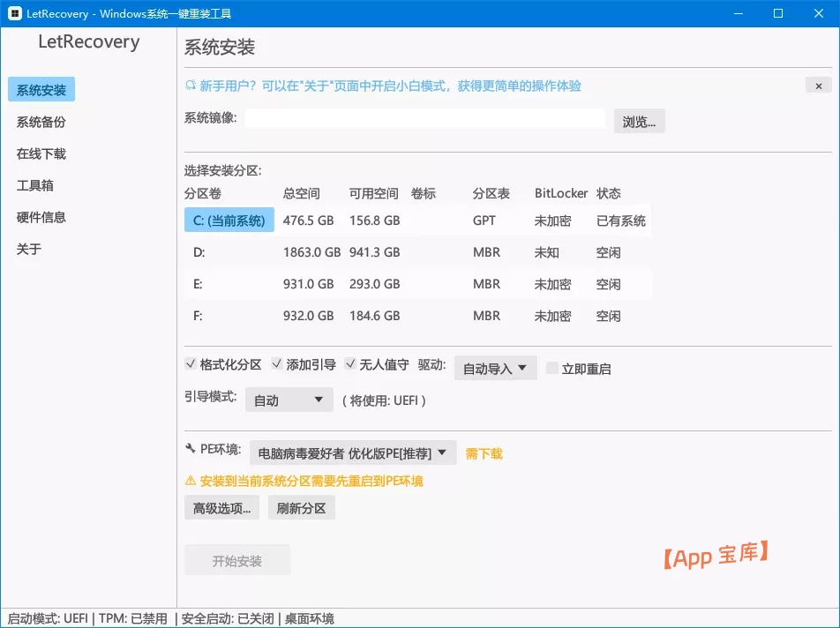
Task: Open the 系统备份 sidebar section
Action: (x=41, y=121)
